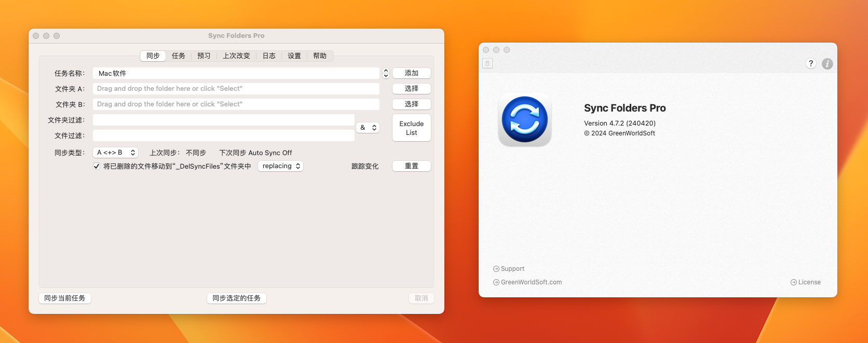Click the arrow icon beside GreenWorldSoft.com
The image size is (868, 343).
tap(496, 282)
